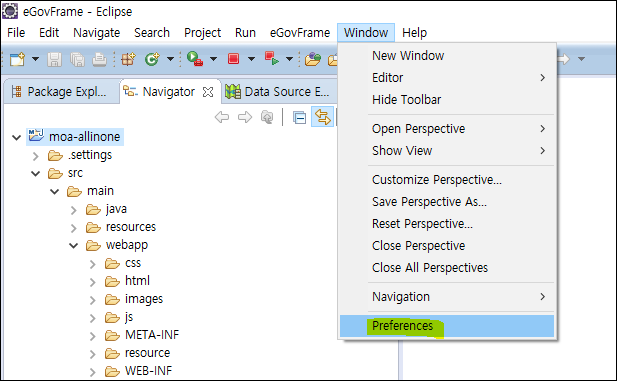This screenshot has height=381, width=617.
Task: Click the Print toolbar icon
Action: click(x=99, y=59)
